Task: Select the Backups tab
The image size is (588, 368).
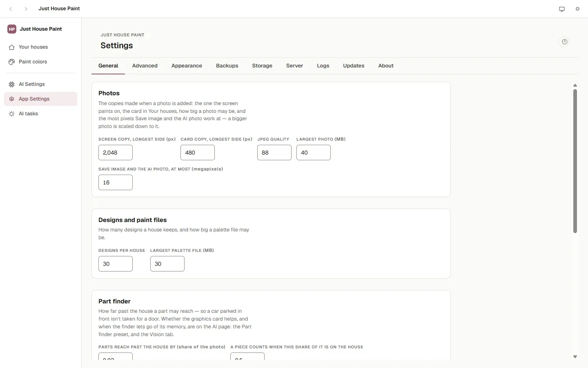Action: click(227, 66)
